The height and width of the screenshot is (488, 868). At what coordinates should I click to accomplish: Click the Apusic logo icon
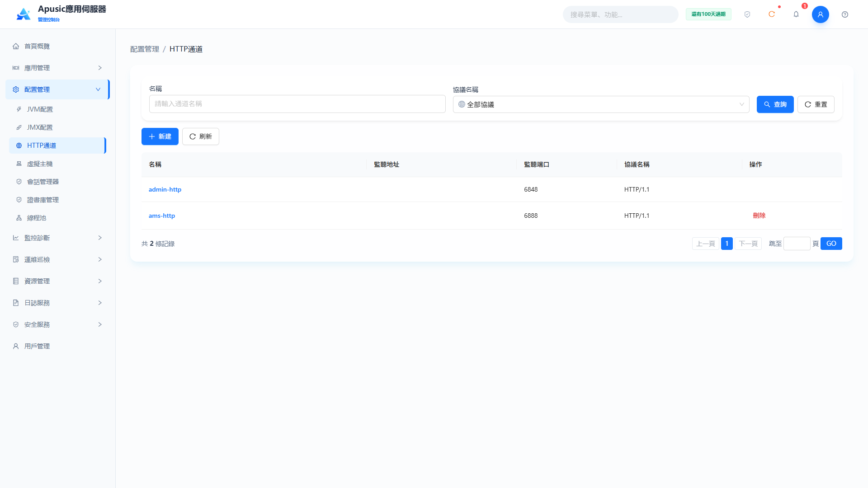(x=24, y=14)
